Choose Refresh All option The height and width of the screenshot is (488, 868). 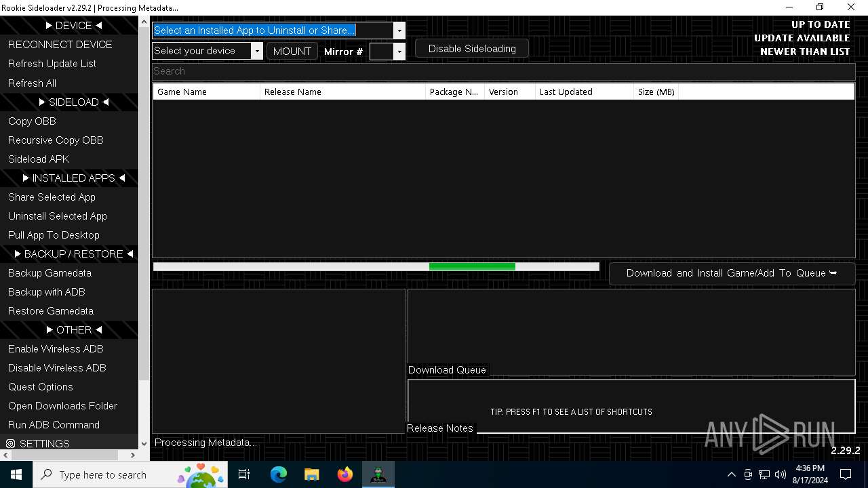click(32, 83)
